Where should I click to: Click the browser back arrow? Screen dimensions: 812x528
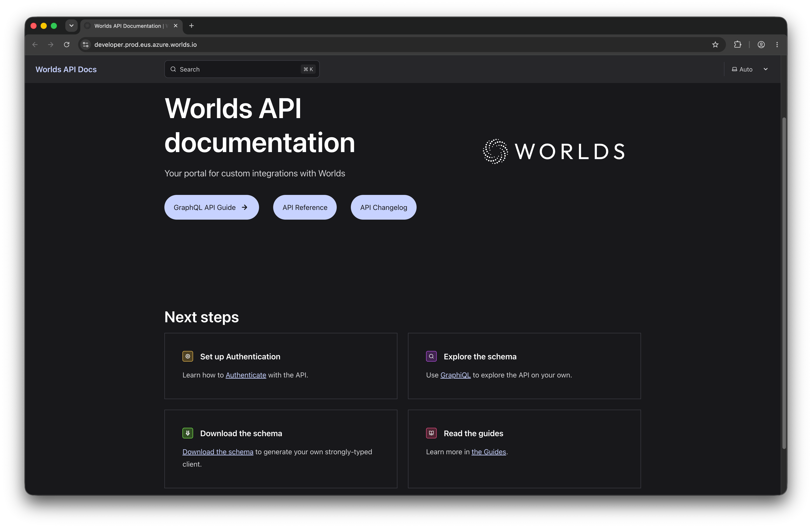point(35,45)
